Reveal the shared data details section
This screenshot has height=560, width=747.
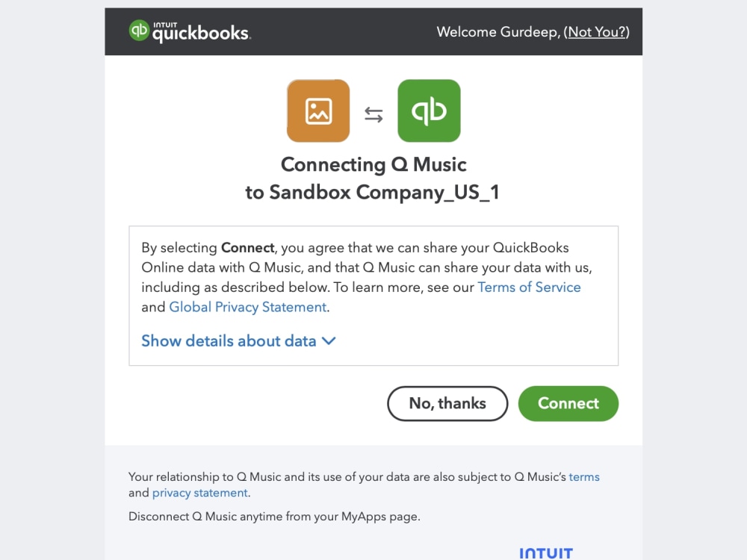click(x=228, y=340)
